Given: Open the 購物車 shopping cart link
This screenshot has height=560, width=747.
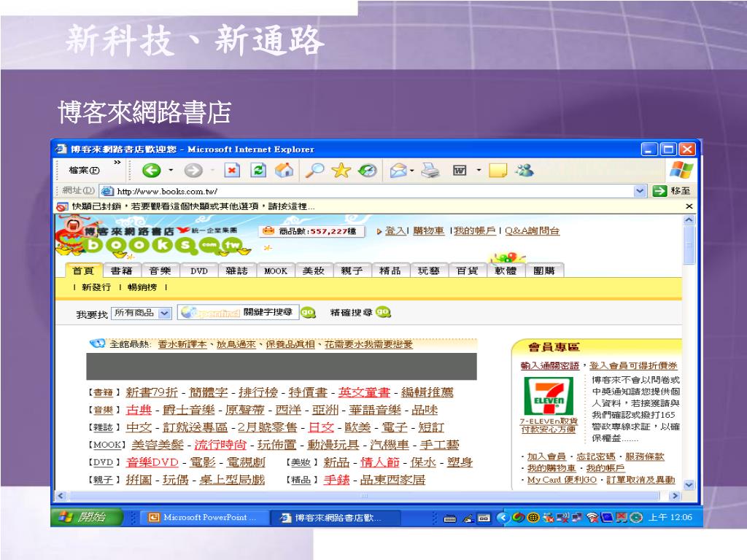Looking at the screenshot, I should [429, 231].
